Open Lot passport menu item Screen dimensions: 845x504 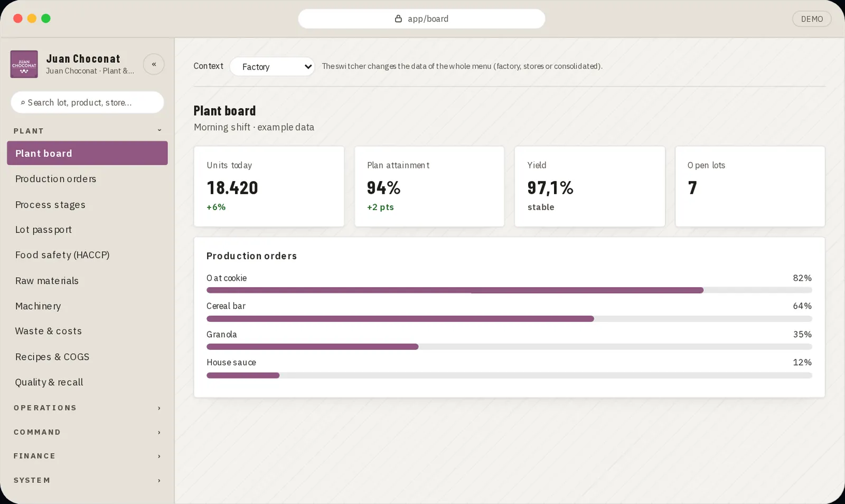pyautogui.click(x=87, y=230)
